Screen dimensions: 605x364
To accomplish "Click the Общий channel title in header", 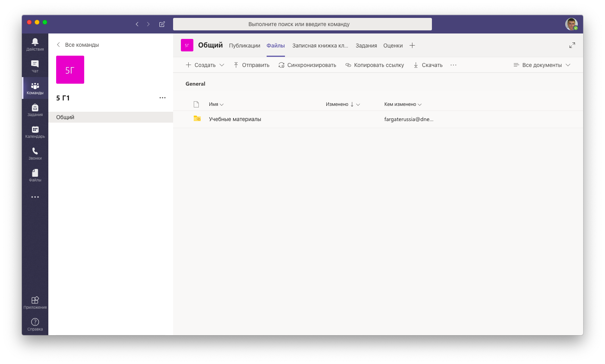I will click(211, 45).
